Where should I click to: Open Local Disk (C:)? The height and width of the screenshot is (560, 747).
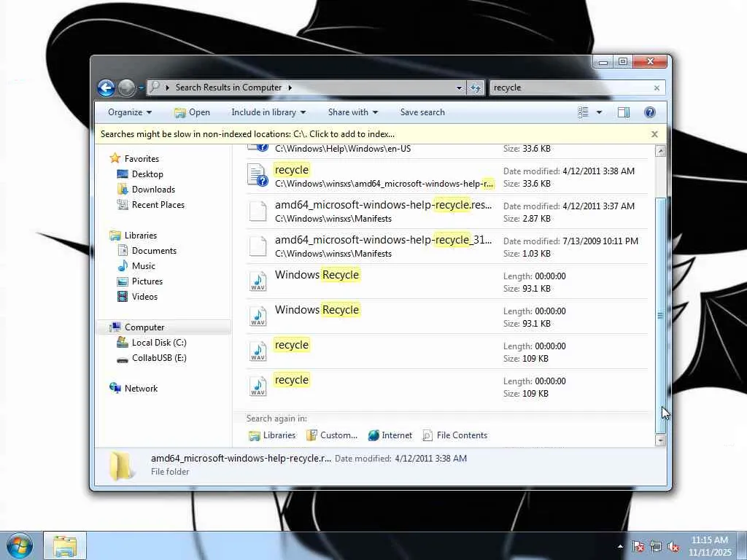[x=159, y=343]
